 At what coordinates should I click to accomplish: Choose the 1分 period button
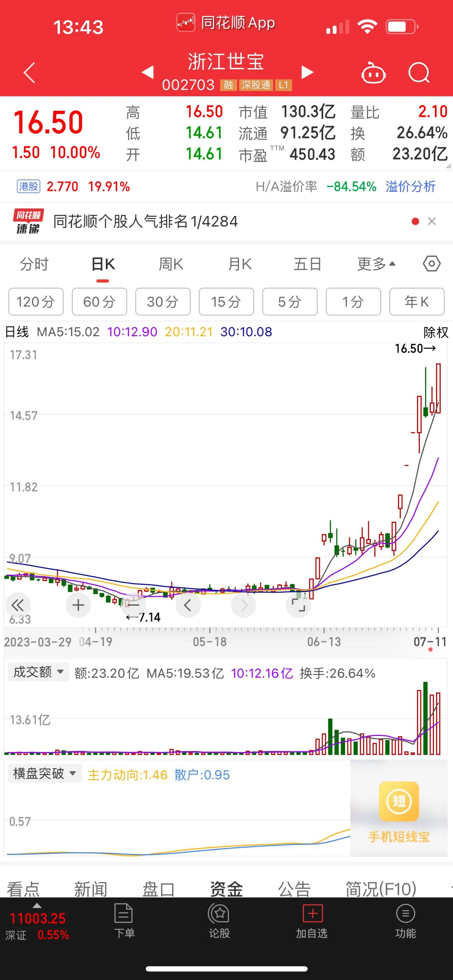tap(353, 302)
